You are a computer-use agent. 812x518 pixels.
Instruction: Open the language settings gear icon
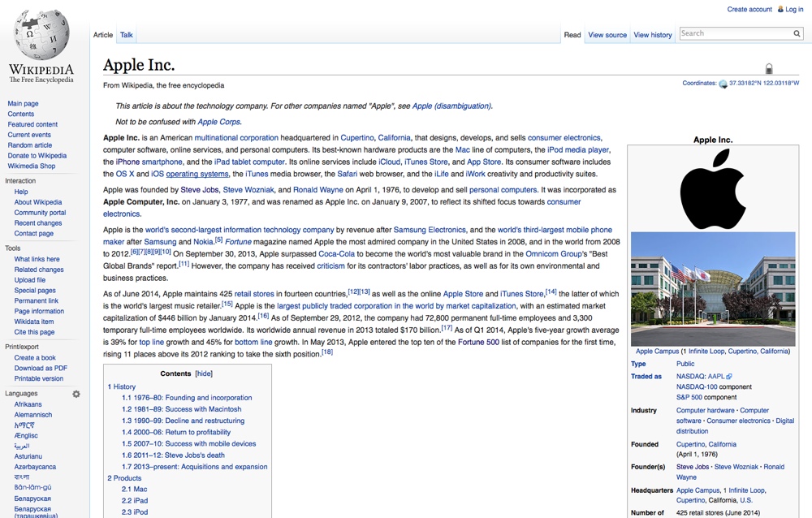pos(76,394)
